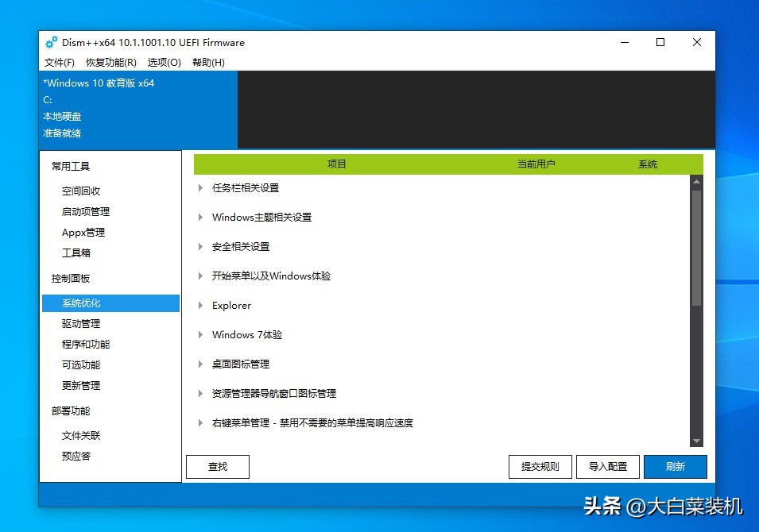Click the 提交规则 button
Image resolution: width=759 pixels, height=532 pixels.
(540, 467)
